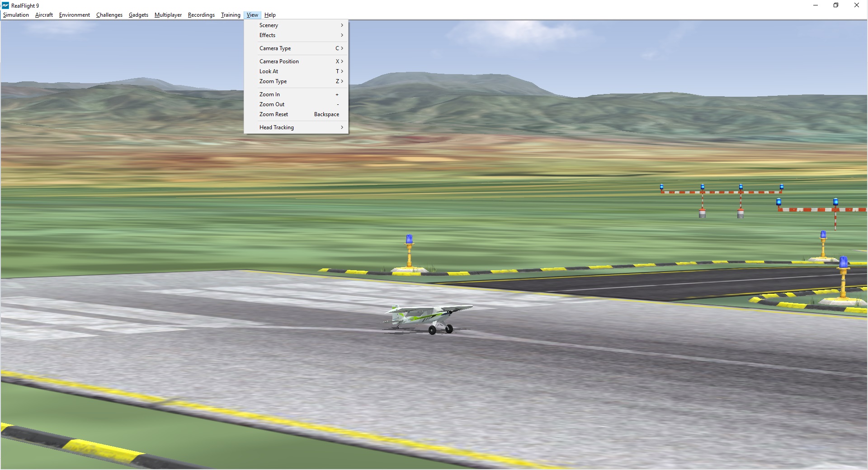Open the Simulation menu
868x470 pixels.
pyautogui.click(x=16, y=15)
